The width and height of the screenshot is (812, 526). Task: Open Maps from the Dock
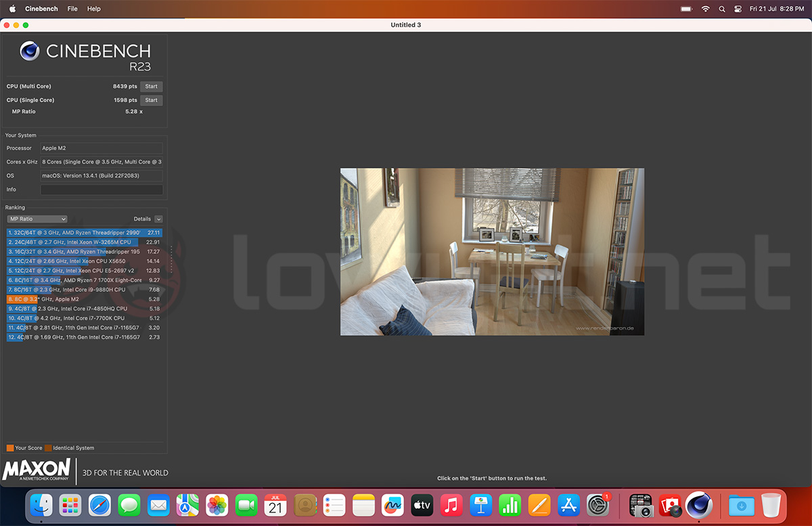point(187,505)
